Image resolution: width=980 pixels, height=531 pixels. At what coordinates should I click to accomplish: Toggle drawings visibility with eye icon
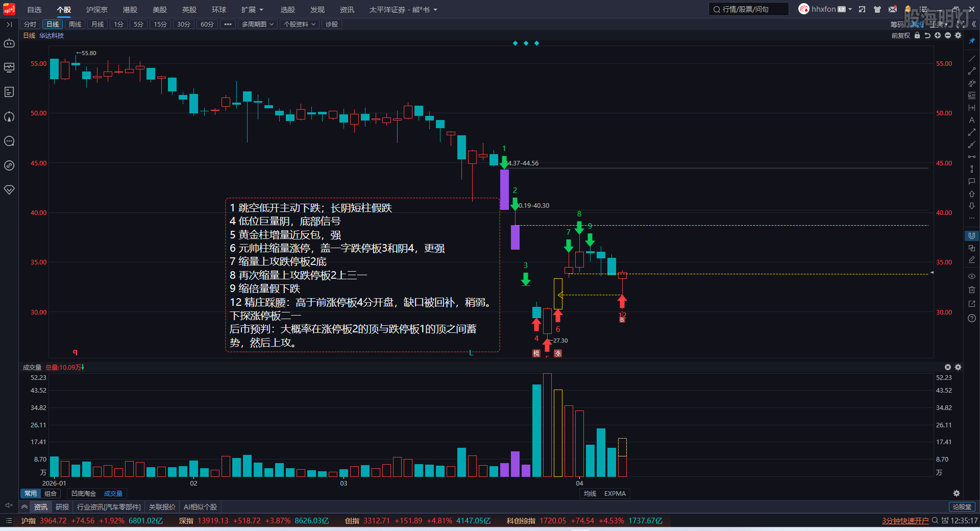[971, 276]
